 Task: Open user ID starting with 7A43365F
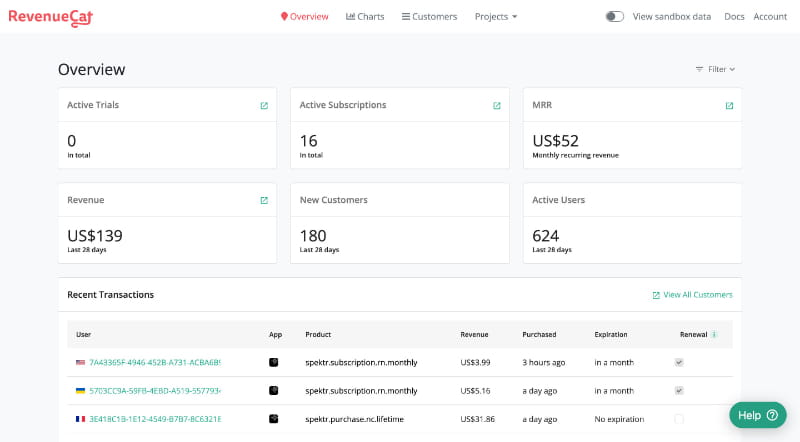(x=155, y=362)
